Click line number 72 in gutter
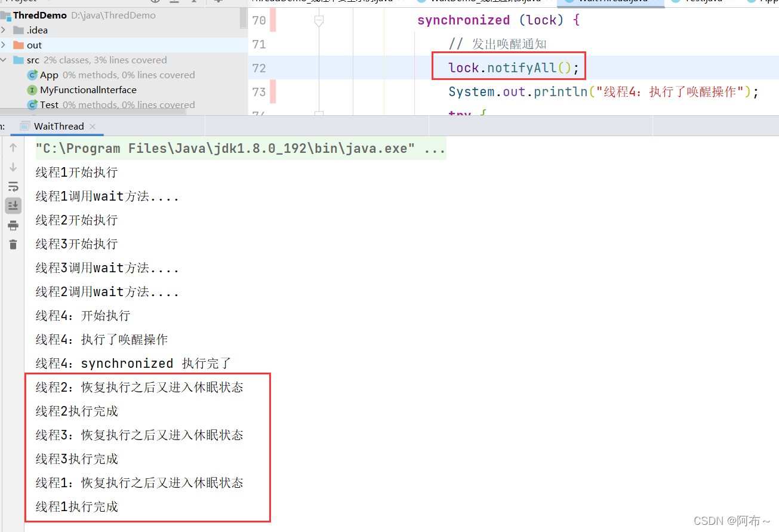Viewport: 779px width, 532px height. pyautogui.click(x=259, y=68)
